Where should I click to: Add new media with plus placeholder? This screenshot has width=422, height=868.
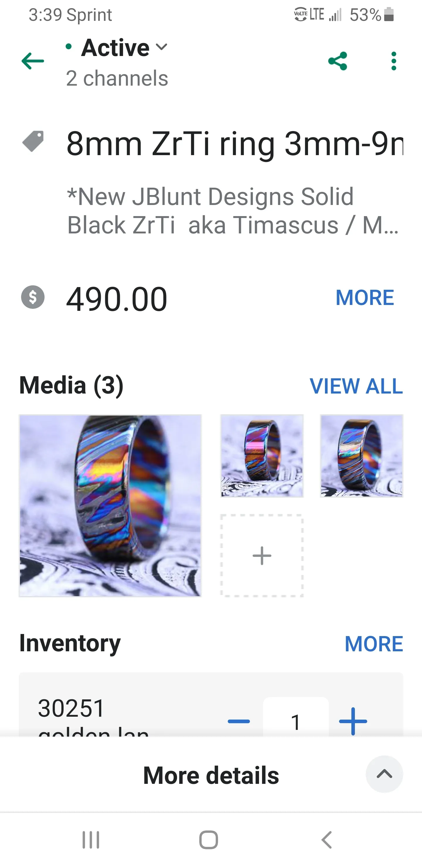point(262,555)
